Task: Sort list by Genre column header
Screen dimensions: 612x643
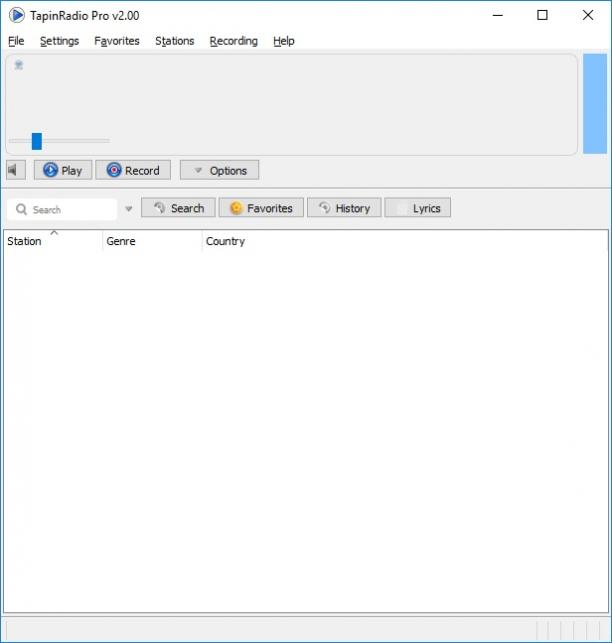Action: click(152, 241)
